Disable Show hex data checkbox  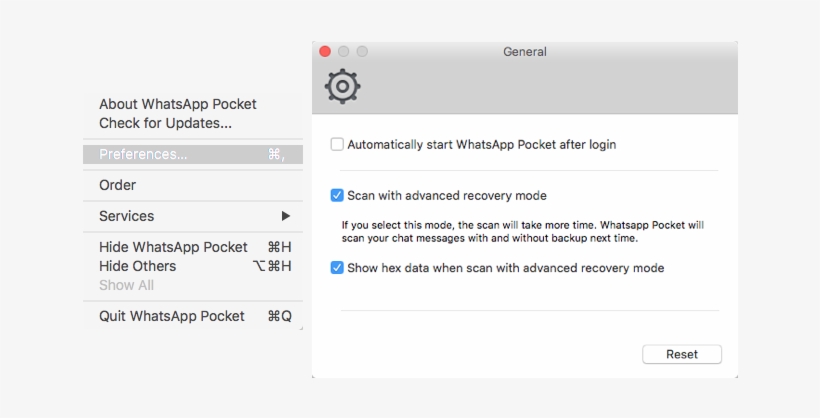coord(337,268)
